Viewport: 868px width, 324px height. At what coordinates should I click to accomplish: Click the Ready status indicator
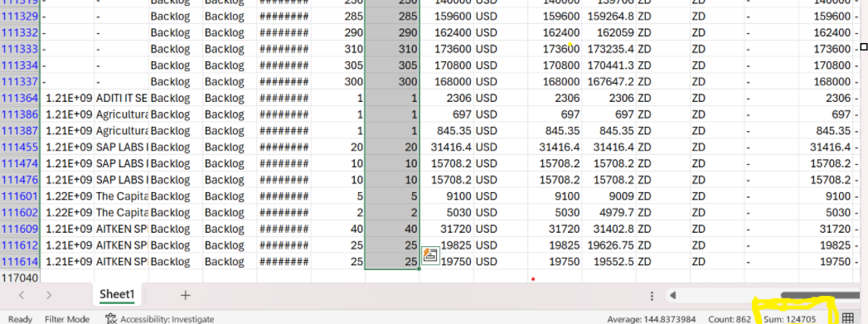20,319
